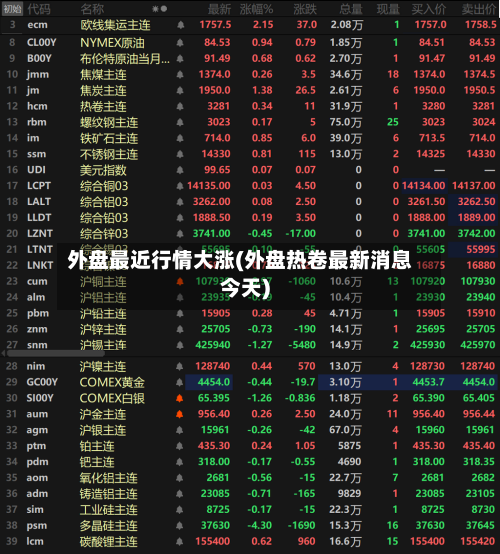Screen dimensions: 500x554
Task: Sort by 涨跌 column header
Action: pyautogui.click(x=305, y=9)
